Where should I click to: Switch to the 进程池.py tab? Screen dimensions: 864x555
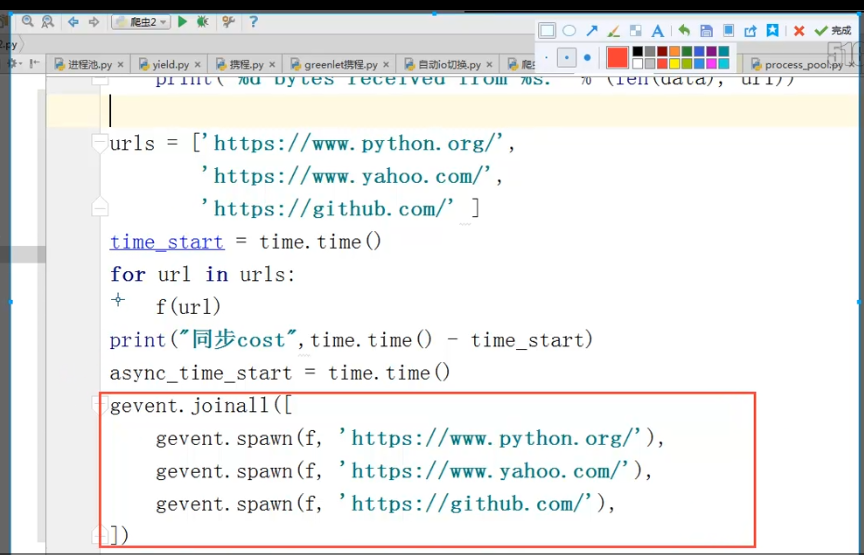pyautogui.click(x=90, y=64)
